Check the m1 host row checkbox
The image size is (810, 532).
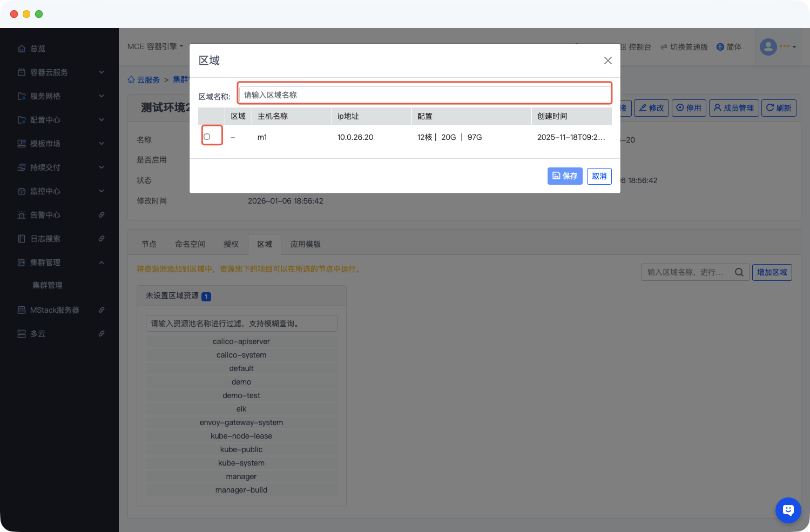pyautogui.click(x=207, y=137)
